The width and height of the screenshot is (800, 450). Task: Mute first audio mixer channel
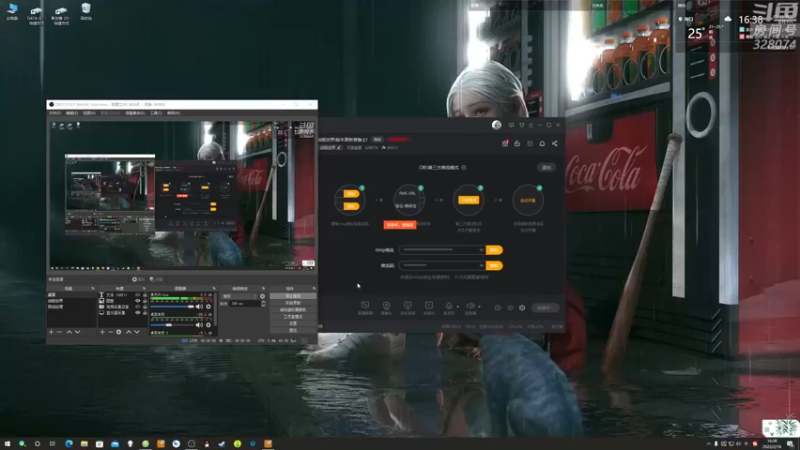click(199, 307)
